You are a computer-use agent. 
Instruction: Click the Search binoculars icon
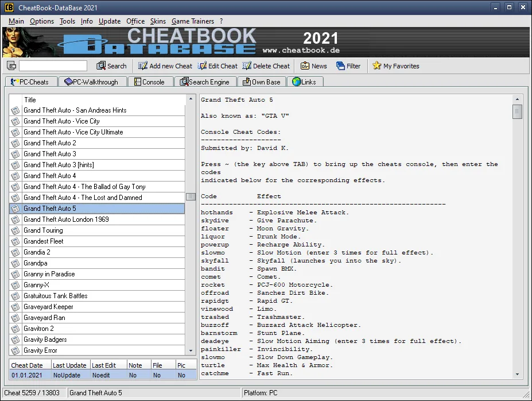(101, 65)
